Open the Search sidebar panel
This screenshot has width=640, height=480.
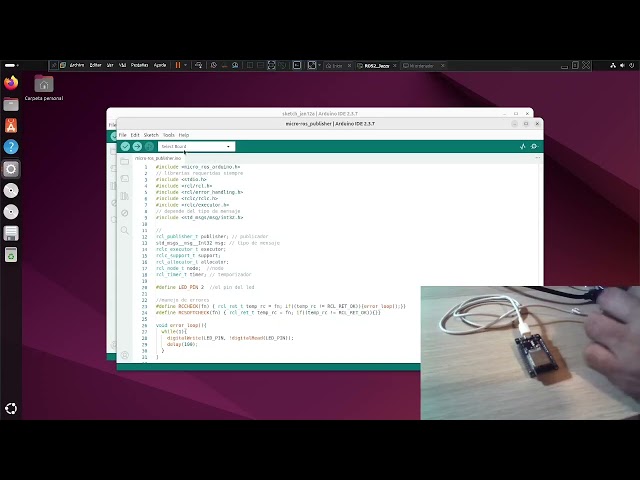(124, 230)
